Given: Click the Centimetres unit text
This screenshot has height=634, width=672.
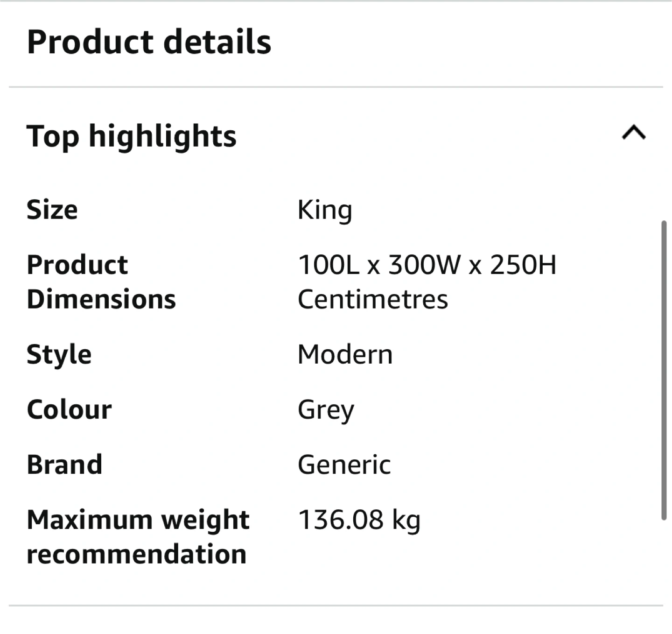Looking at the screenshot, I should pos(372,299).
